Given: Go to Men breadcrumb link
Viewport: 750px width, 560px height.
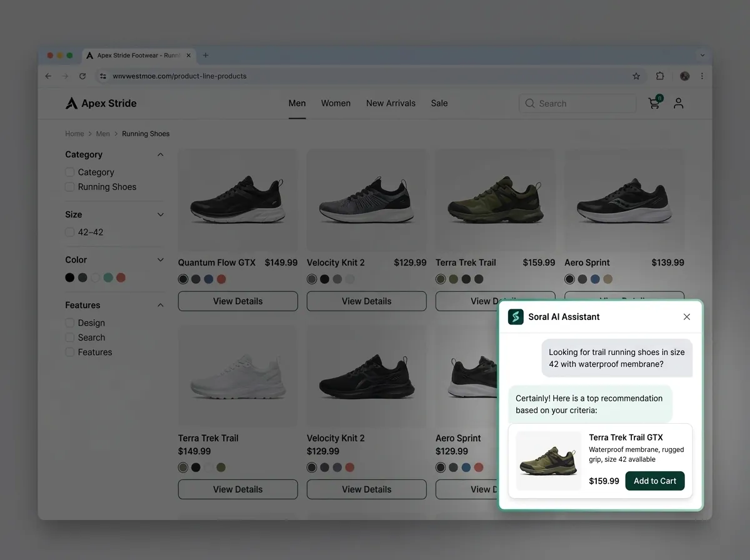Looking at the screenshot, I should coord(103,134).
